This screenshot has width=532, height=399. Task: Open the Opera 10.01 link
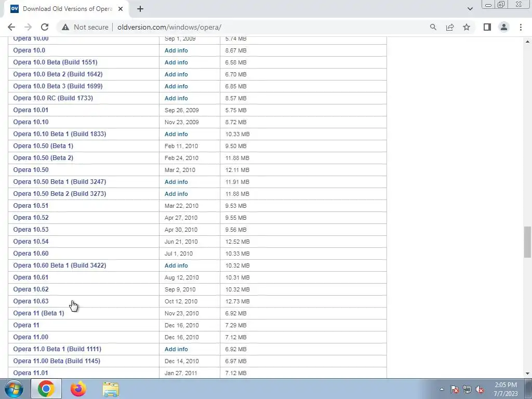[x=31, y=110]
